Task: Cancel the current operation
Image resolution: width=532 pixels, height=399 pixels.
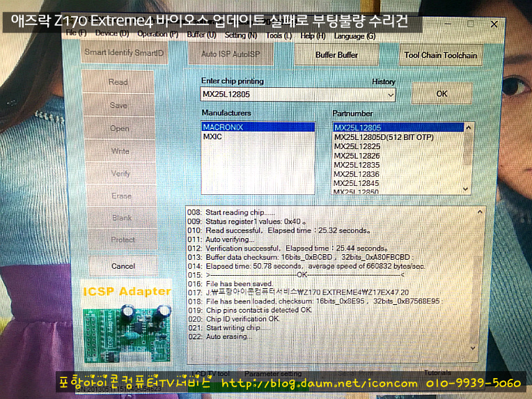Action: click(x=123, y=266)
